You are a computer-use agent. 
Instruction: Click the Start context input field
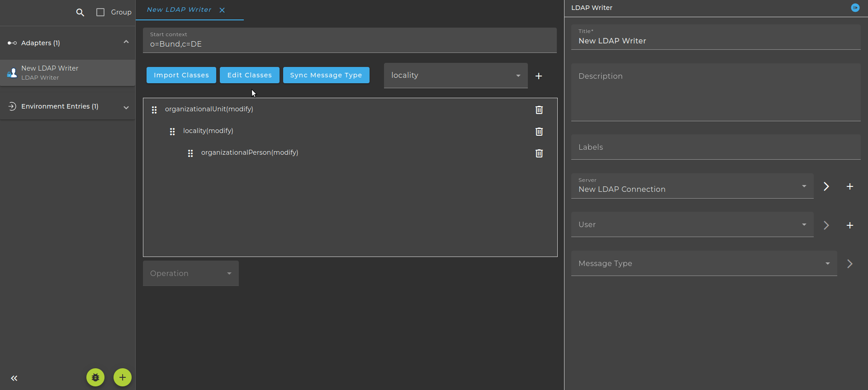(350, 40)
